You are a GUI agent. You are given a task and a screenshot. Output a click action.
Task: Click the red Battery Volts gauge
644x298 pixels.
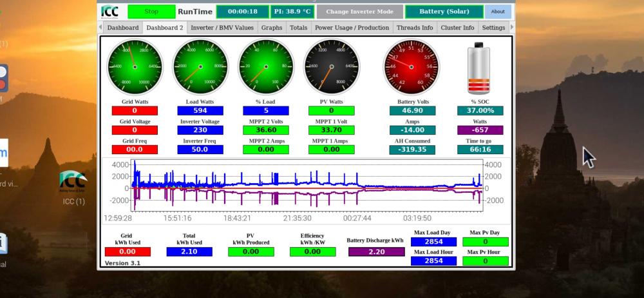pyautogui.click(x=411, y=66)
